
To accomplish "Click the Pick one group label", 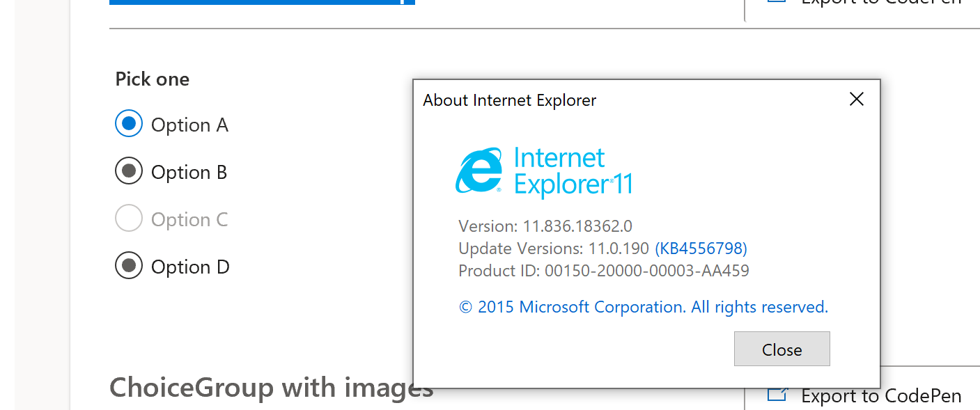I will [152, 79].
